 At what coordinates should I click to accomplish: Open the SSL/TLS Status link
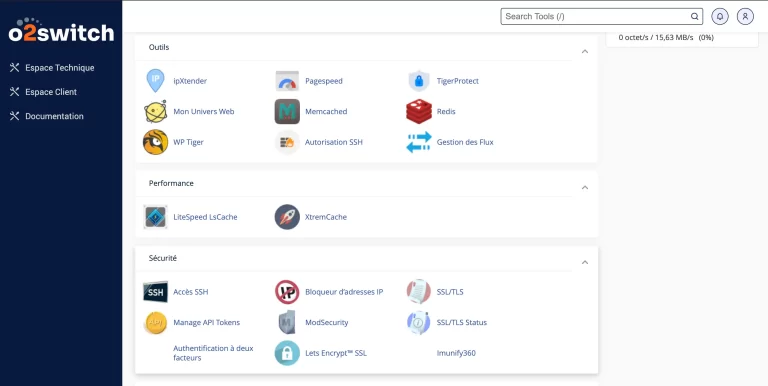click(x=462, y=323)
